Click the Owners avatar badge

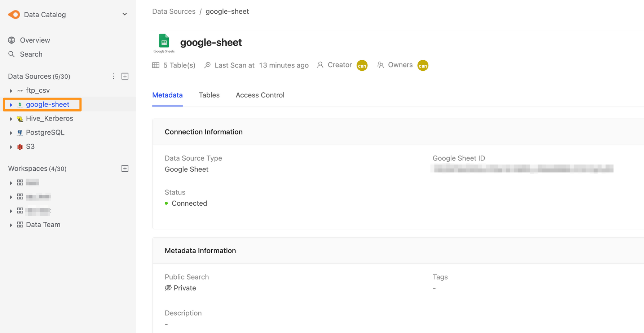[423, 65]
